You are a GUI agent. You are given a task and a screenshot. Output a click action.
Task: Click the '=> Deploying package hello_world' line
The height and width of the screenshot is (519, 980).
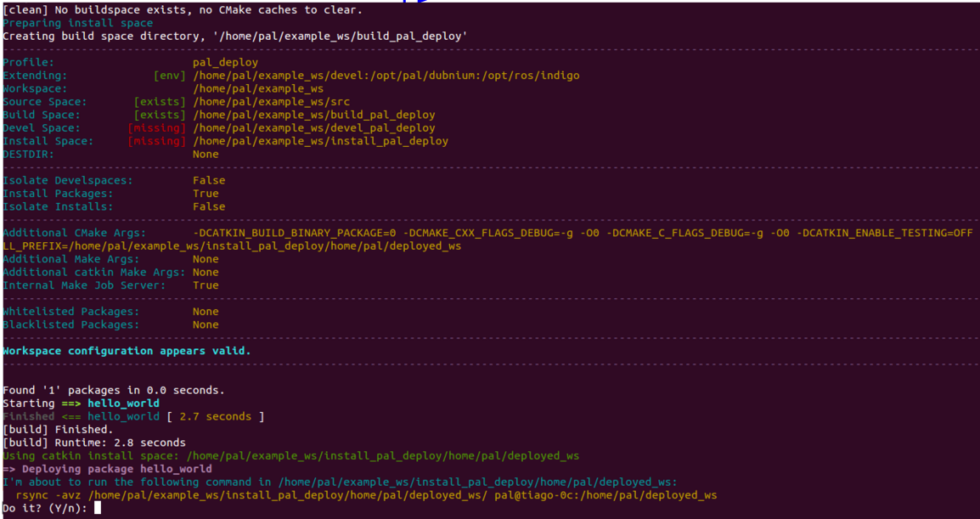[108, 469]
